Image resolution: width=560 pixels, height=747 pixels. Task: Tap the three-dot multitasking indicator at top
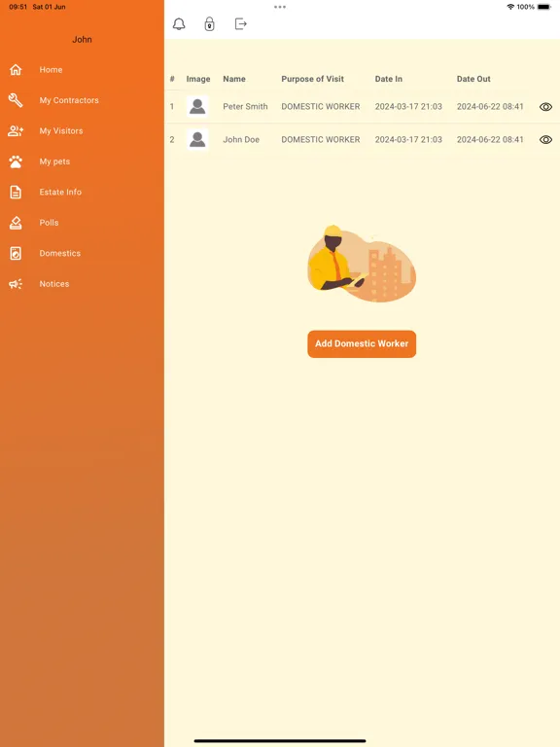[280, 7]
